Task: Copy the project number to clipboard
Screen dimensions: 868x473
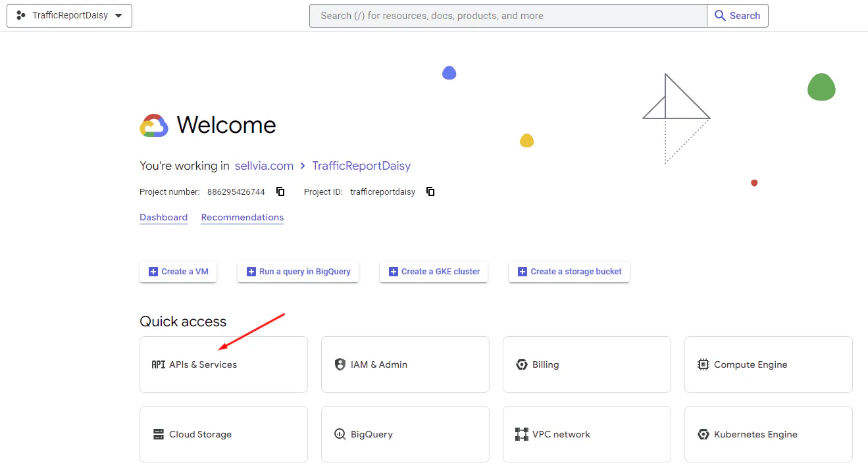Action: (x=280, y=192)
